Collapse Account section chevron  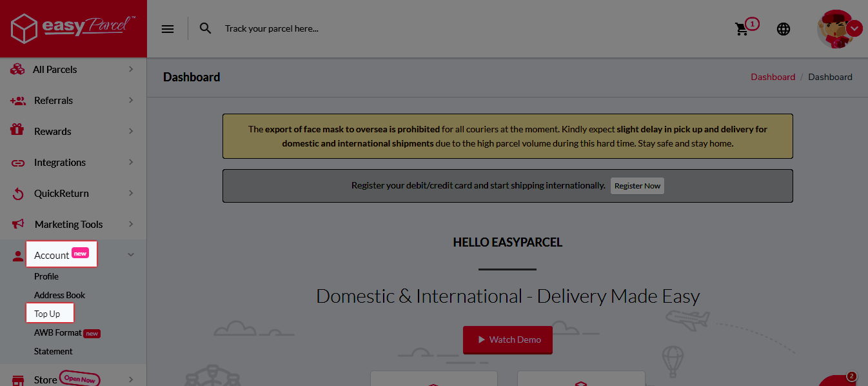tap(131, 255)
